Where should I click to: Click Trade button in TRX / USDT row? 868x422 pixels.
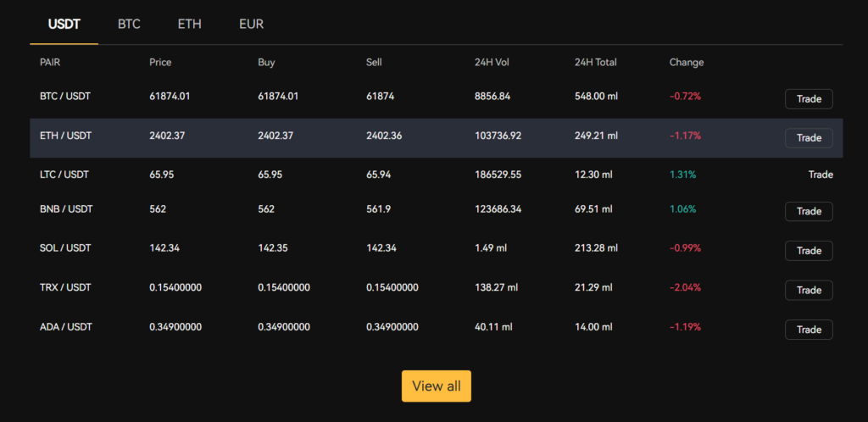[809, 290]
